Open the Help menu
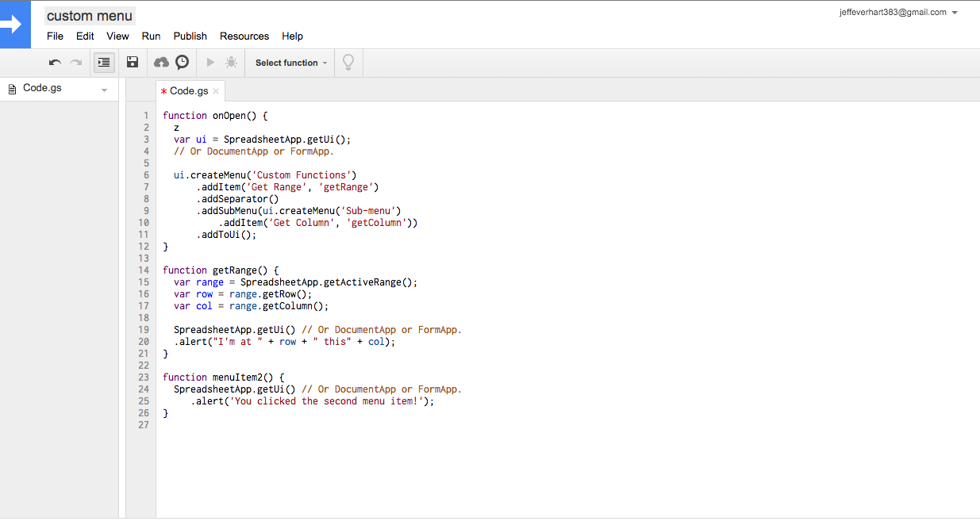This screenshot has width=980, height=525. [293, 36]
